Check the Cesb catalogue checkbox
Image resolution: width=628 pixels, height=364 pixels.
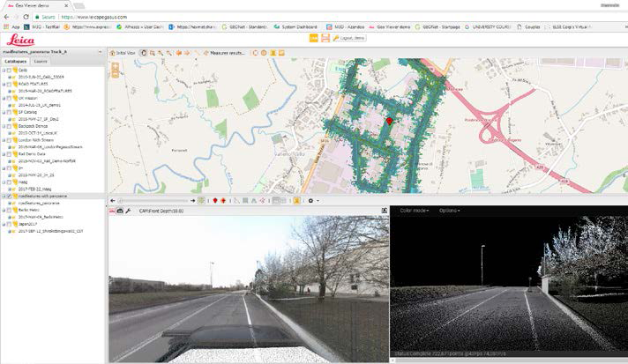click(8, 71)
